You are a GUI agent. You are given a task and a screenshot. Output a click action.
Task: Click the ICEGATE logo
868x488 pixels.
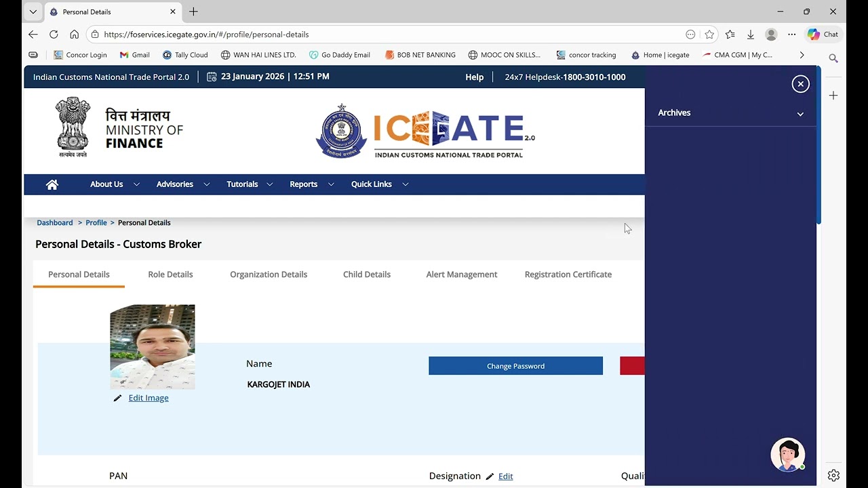(x=425, y=131)
